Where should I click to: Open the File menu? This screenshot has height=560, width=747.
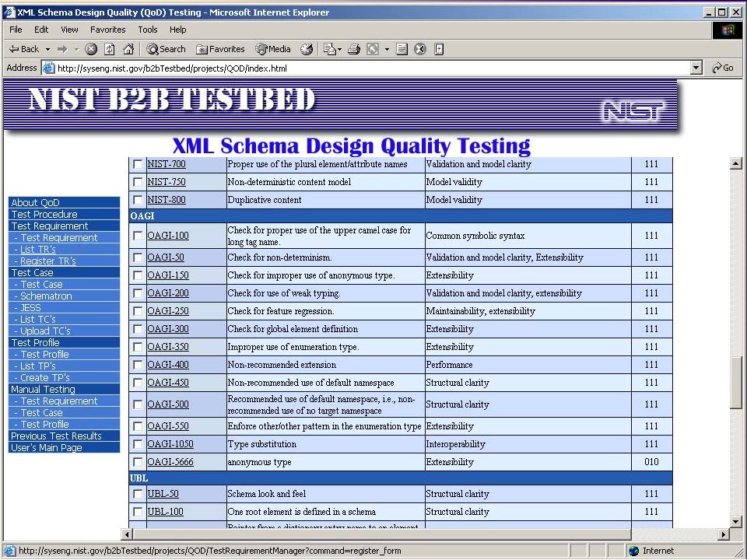coord(16,30)
